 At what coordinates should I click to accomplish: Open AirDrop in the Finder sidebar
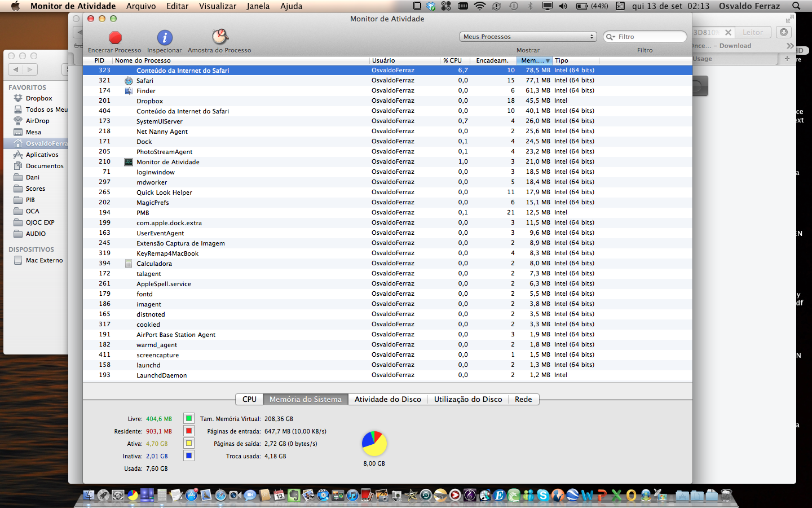[x=37, y=121]
